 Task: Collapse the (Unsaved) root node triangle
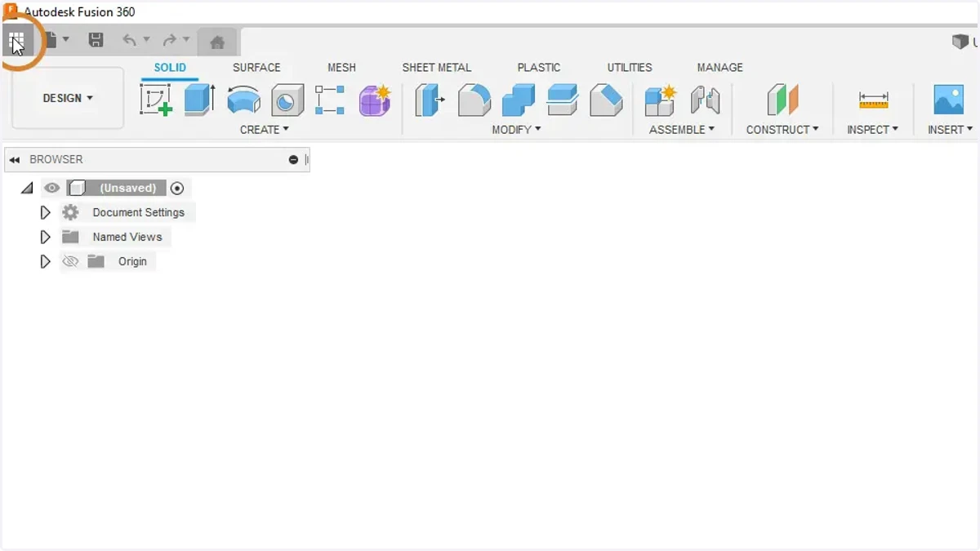point(28,188)
